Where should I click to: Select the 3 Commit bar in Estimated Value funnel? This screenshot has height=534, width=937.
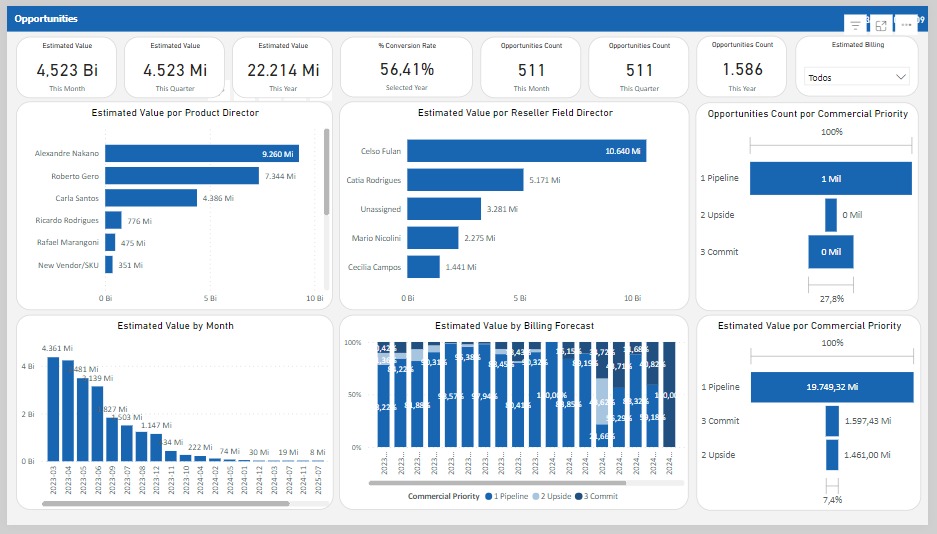coord(832,421)
